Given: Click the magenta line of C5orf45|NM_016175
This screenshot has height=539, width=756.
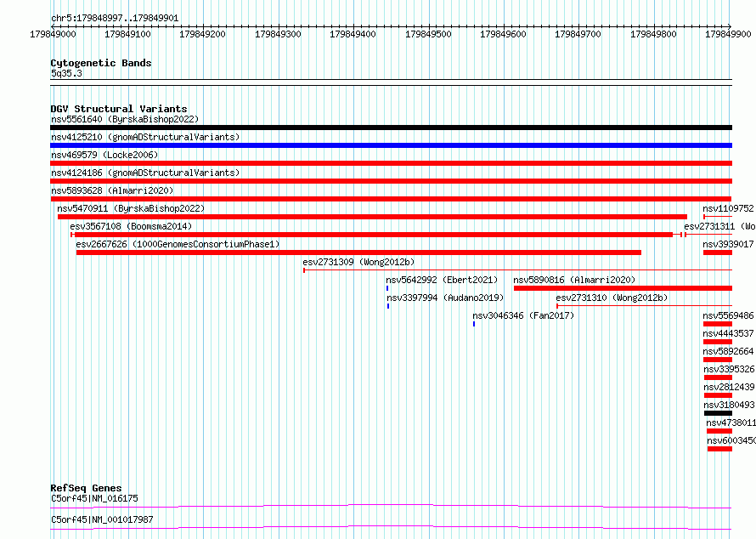Looking at the screenshot, I should pos(391,506).
